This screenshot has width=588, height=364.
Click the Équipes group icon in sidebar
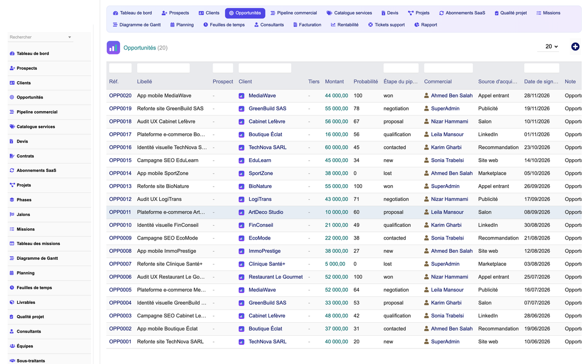(x=12, y=346)
